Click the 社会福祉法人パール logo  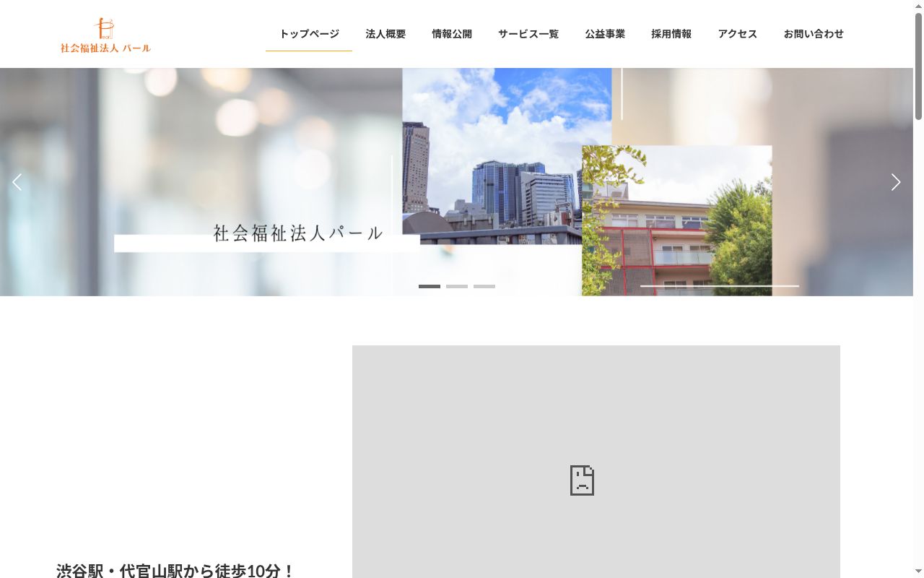105,35
